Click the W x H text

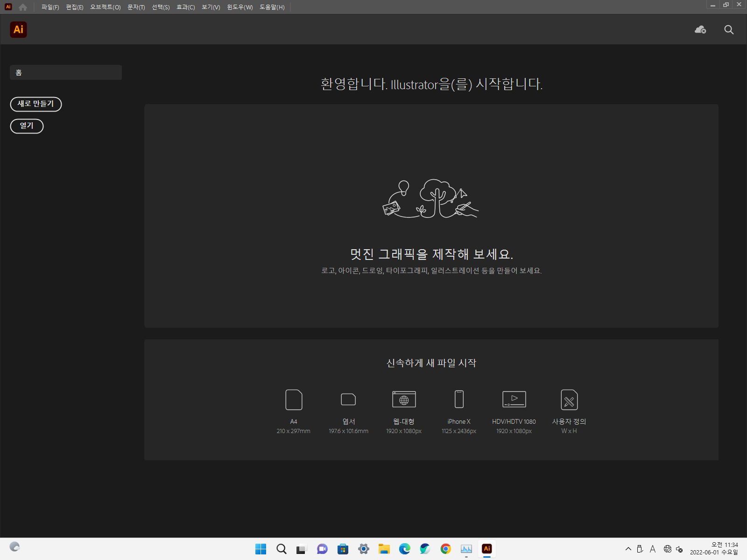point(569,431)
